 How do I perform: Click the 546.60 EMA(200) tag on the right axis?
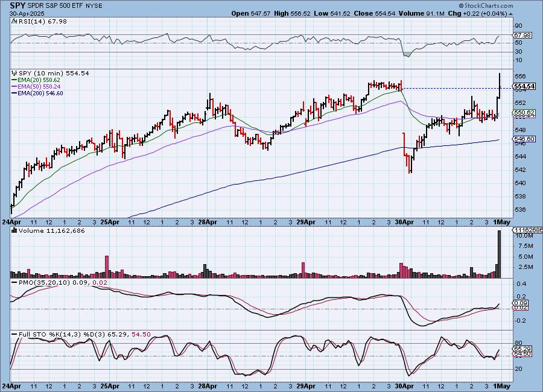[524, 139]
